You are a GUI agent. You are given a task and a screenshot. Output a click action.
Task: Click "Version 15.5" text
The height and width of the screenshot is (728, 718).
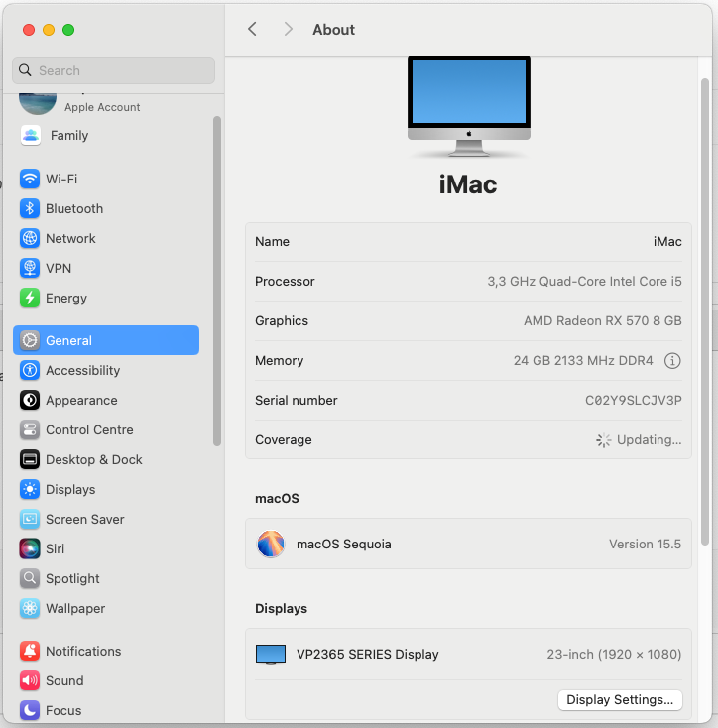point(646,544)
